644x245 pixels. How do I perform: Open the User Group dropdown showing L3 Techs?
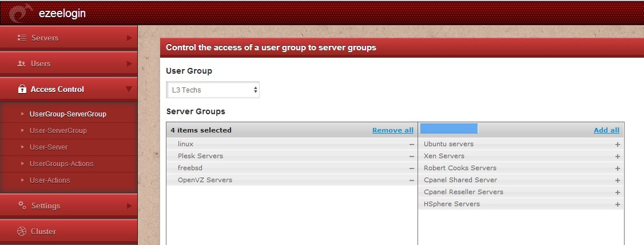click(x=213, y=90)
